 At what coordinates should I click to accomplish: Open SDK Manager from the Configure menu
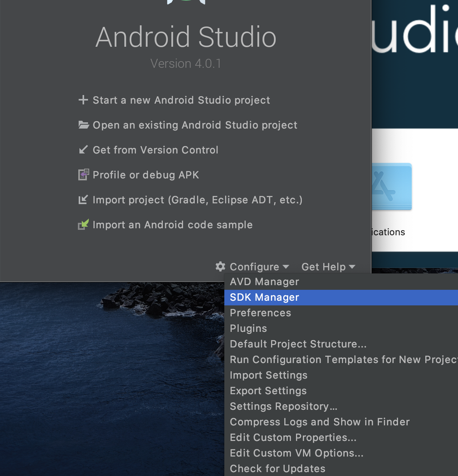click(341, 297)
